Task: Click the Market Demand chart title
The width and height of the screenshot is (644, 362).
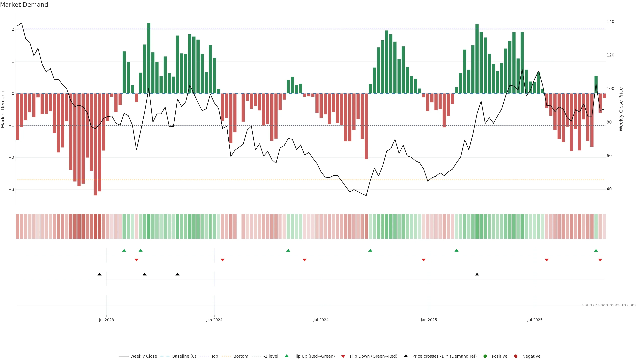Action: pos(24,5)
